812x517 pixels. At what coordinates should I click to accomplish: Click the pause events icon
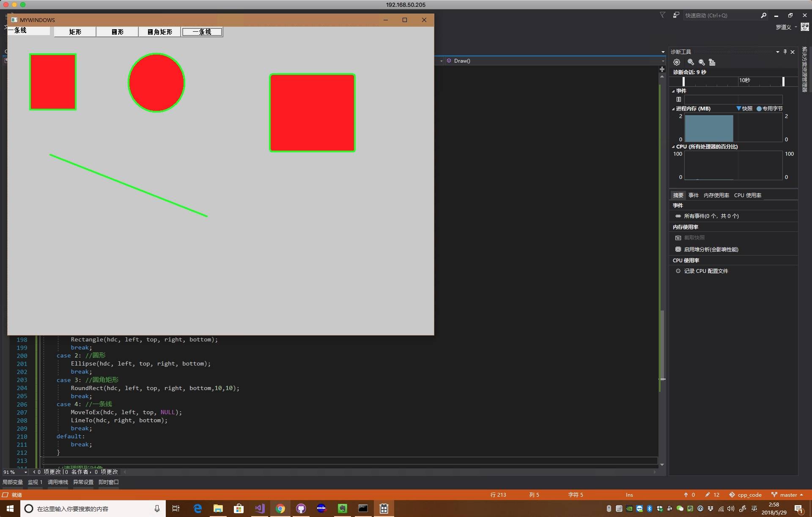(679, 99)
